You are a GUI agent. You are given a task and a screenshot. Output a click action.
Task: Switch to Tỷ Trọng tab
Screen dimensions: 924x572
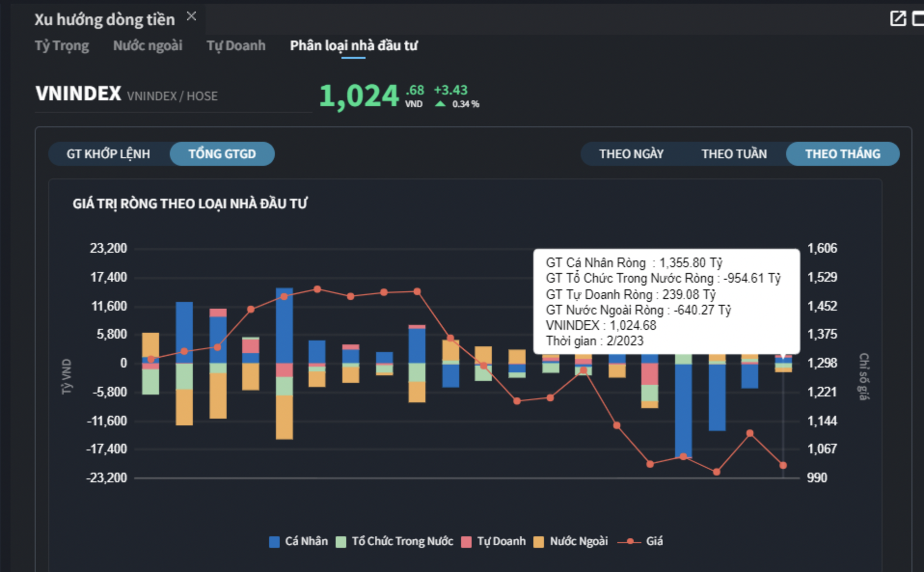[x=62, y=46]
